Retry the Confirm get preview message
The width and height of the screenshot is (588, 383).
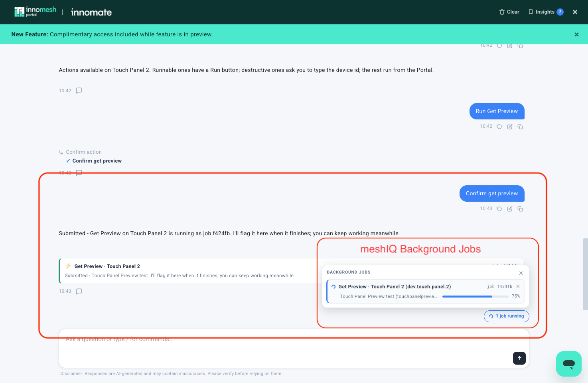pos(499,209)
